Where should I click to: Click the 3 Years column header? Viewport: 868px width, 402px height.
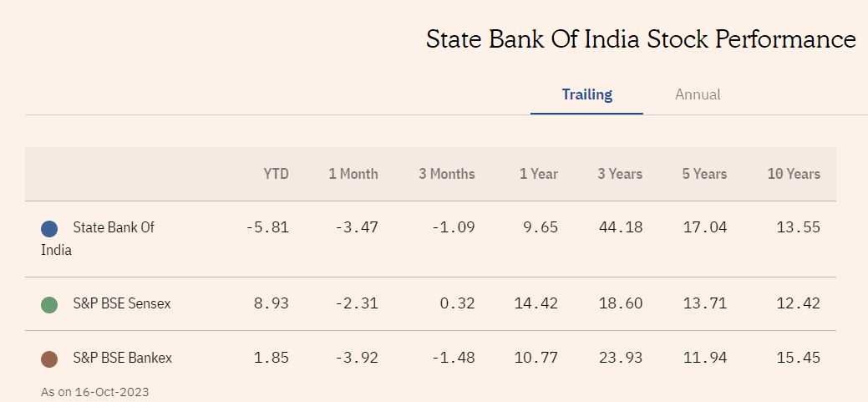pos(619,175)
